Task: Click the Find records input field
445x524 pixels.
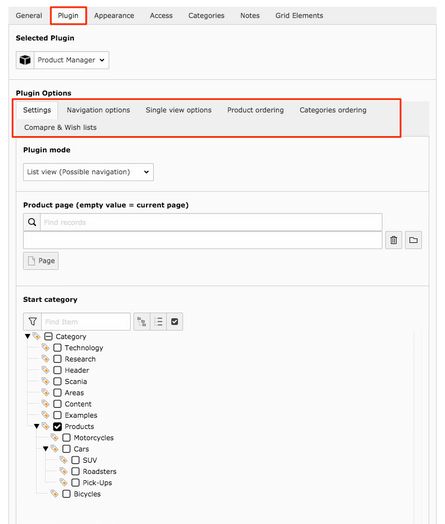Action: tap(211, 222)
